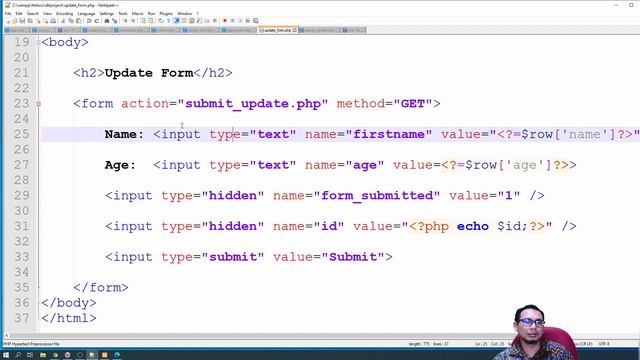This screenshot has width=640, height=360.
Task: Click the text 'Update Form' on line 21
Action: [x=149, y=73]
